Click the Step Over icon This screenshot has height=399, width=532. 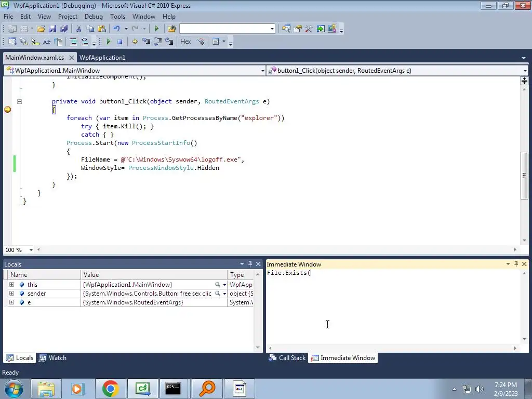158,42
